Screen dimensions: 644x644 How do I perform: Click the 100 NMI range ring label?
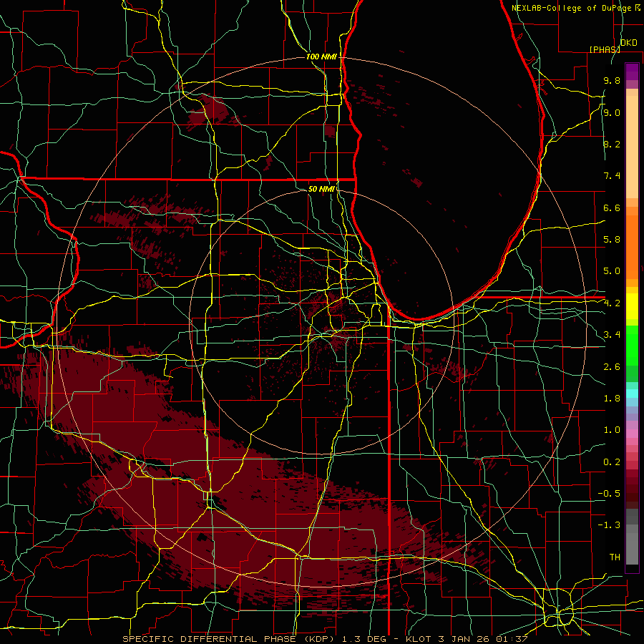[x=321, y=57]
